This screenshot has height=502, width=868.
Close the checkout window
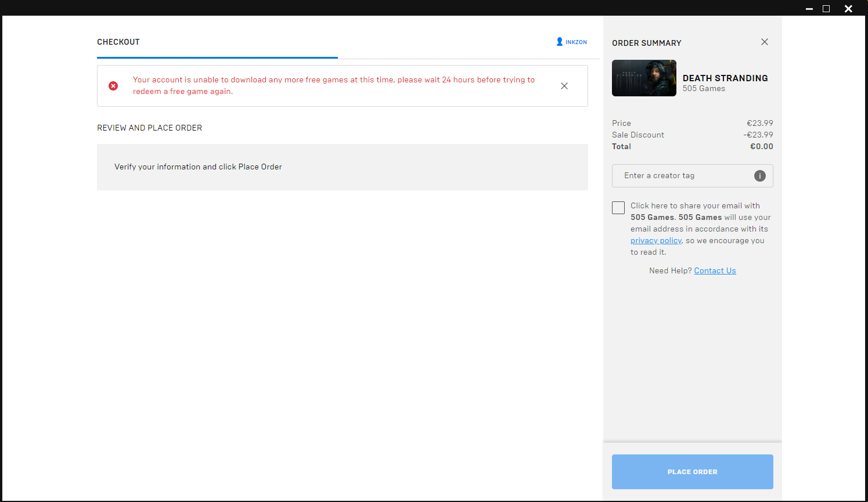(x=848, y=9)
